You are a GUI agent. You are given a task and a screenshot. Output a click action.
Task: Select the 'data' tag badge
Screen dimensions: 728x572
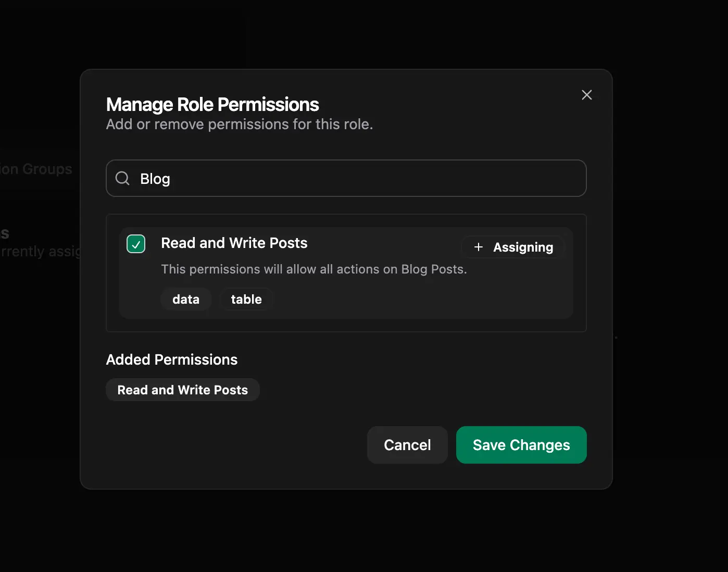185,299
